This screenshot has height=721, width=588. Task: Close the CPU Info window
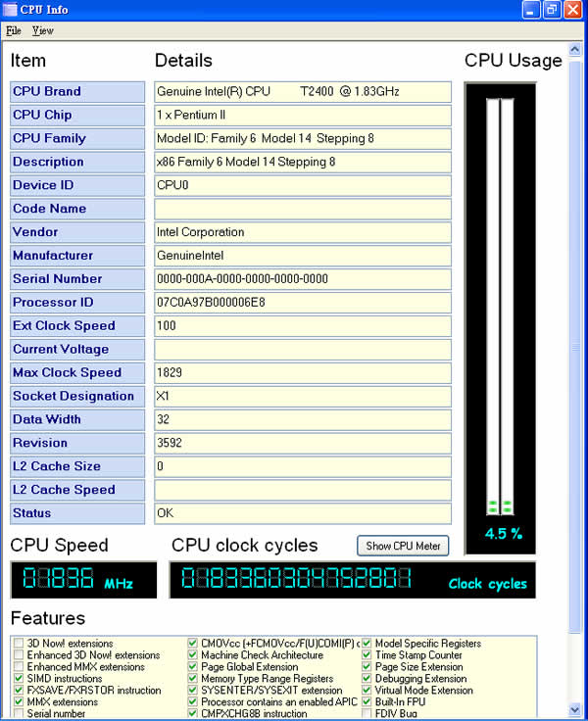coord(573,10)
